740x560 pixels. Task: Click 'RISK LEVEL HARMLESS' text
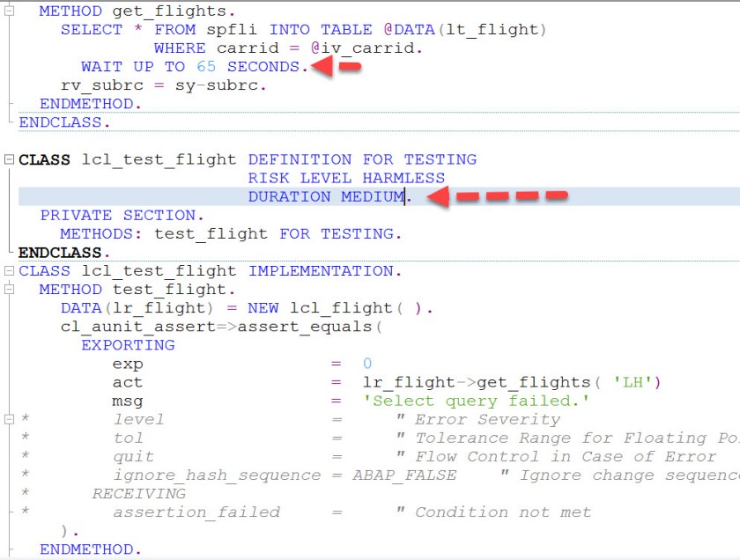(346, 178)
